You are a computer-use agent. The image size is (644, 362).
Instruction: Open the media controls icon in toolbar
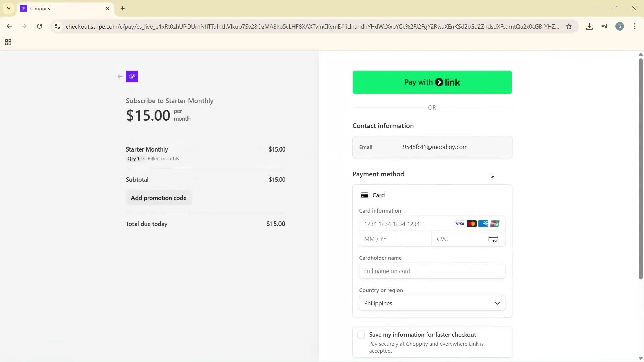tap(604, 26)
